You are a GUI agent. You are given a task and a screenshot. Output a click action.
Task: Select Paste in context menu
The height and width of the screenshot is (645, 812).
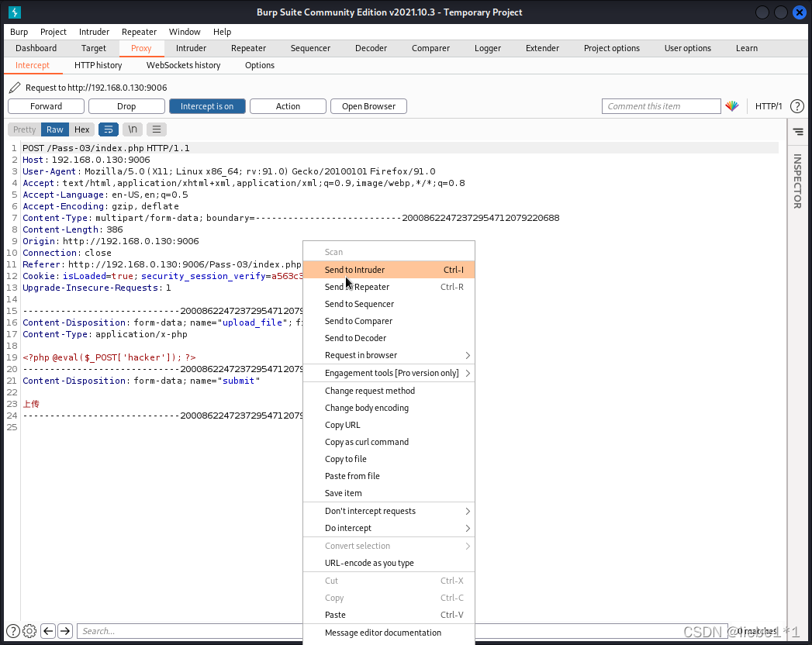pos(389,615)
